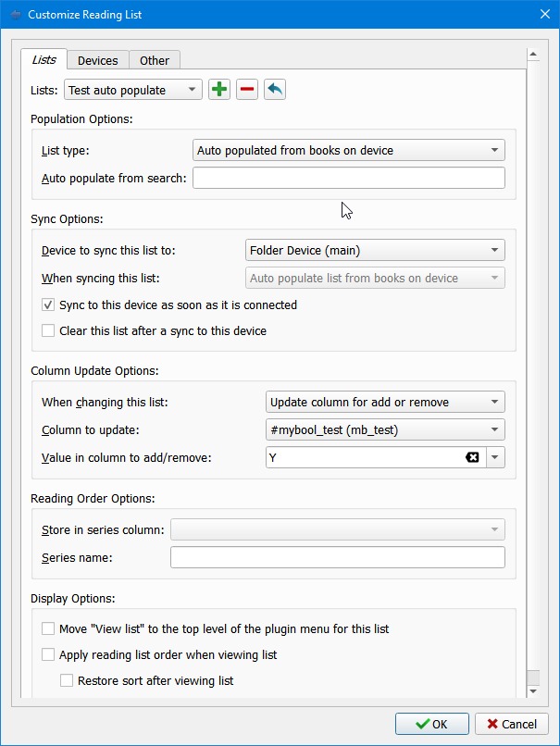Check Apply reading list order when viewing
560x746 pixels.
(x=48, y=654)
